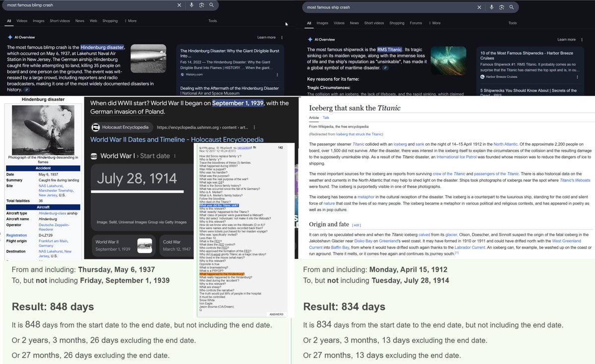Screen dimensions: 595x364
Task: Open the three-dot menu on the Harbor Breeze Cruises card
Action: (577, 76)
